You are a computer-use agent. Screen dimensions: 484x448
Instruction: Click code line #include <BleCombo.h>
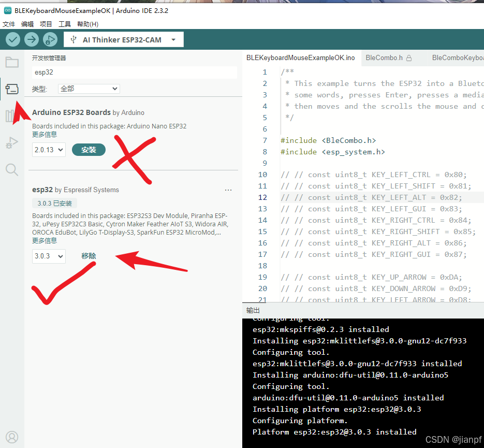[328, 140]
